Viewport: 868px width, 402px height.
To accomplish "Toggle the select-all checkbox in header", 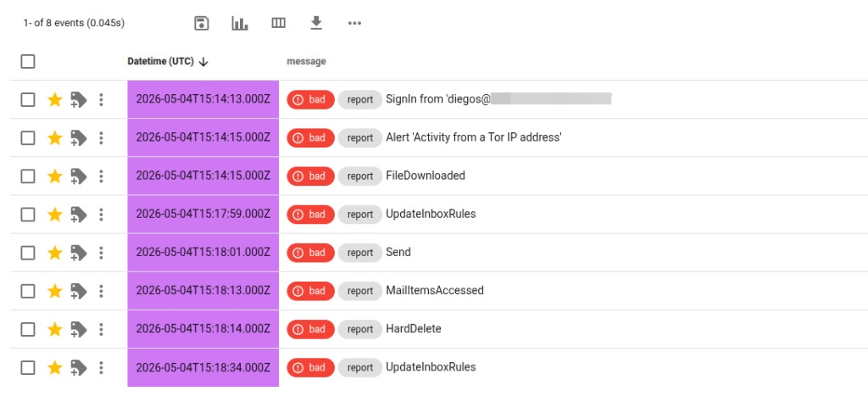I will 28,61.
